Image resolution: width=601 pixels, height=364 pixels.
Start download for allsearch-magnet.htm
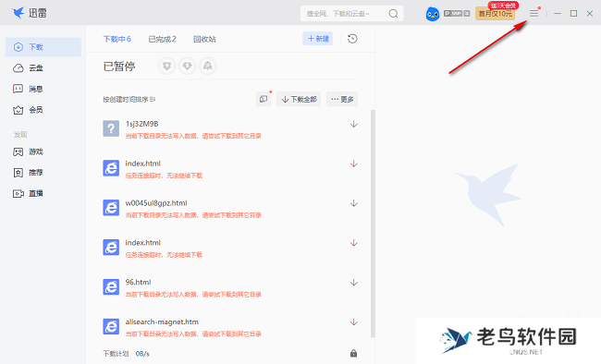354,322
